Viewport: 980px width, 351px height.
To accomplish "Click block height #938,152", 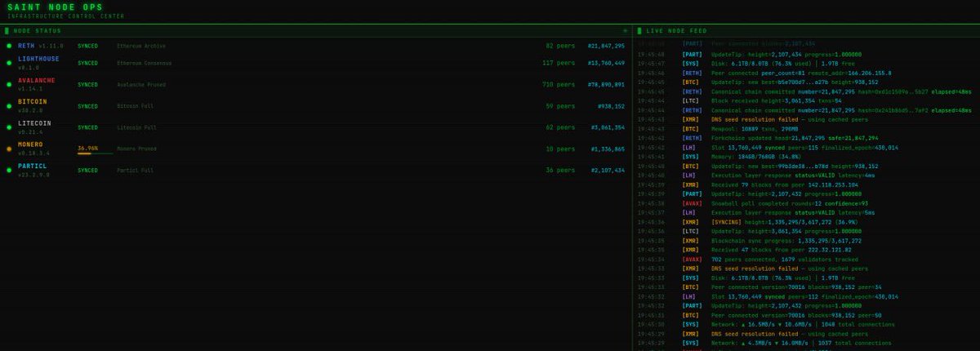I will (x=611, y=106).
